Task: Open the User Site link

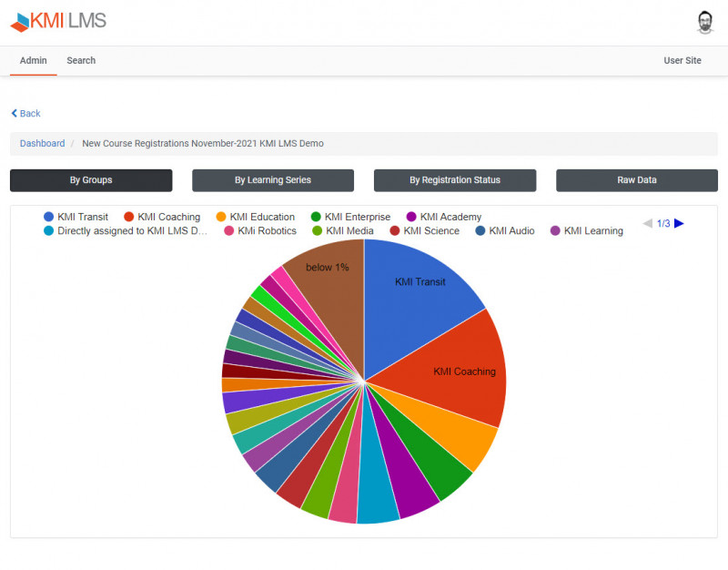Action: [x=682, y=60]
